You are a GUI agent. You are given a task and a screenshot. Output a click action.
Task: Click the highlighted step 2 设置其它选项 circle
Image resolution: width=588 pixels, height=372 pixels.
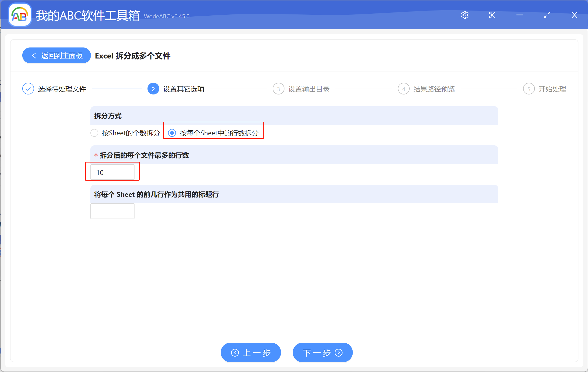pyautogui.click(x=153, y=89)
